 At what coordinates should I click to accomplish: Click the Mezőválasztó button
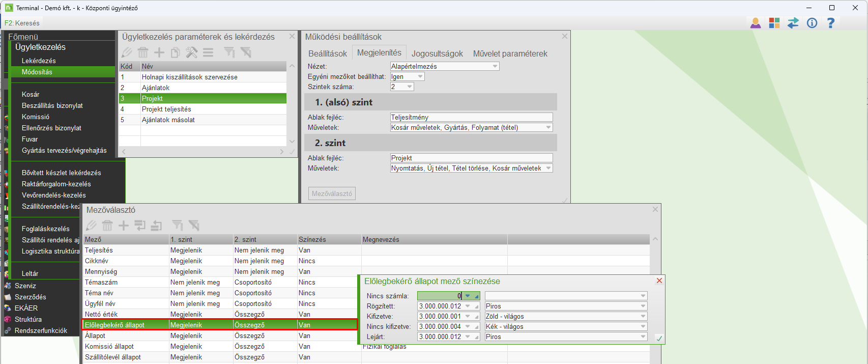(x=332, y=193)
